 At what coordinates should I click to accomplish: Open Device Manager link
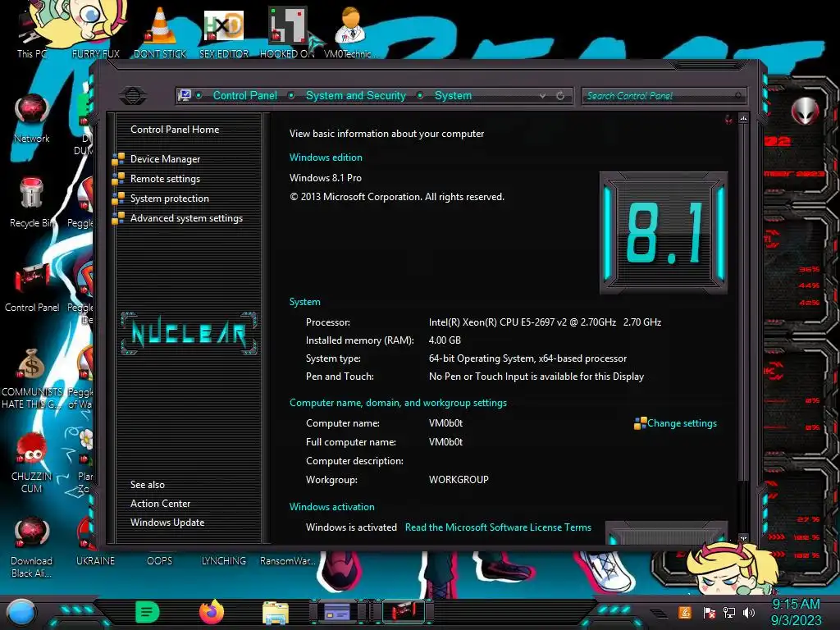165,159
